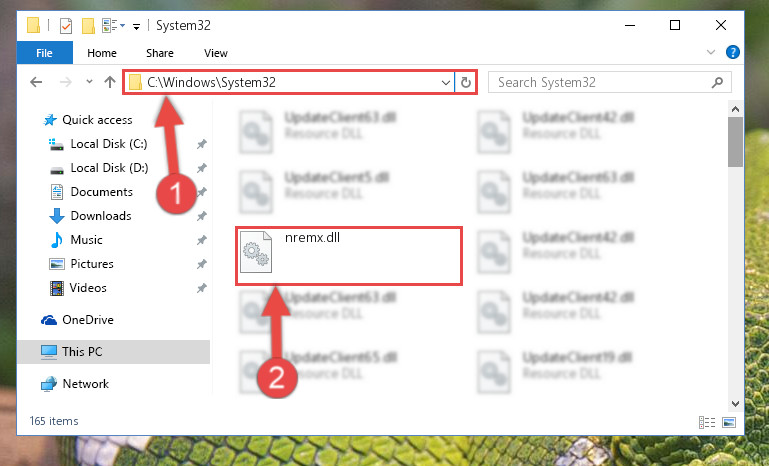
Task: Click the Properties checkmark quick access icon
Action: pos(66,26)
